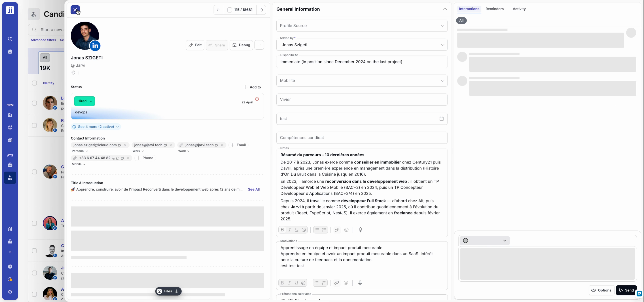The width and height of the screenshot is (644, 302).
Task: Tick the checkbox beside 115 / 18681
Action: (x=229, y=10)
